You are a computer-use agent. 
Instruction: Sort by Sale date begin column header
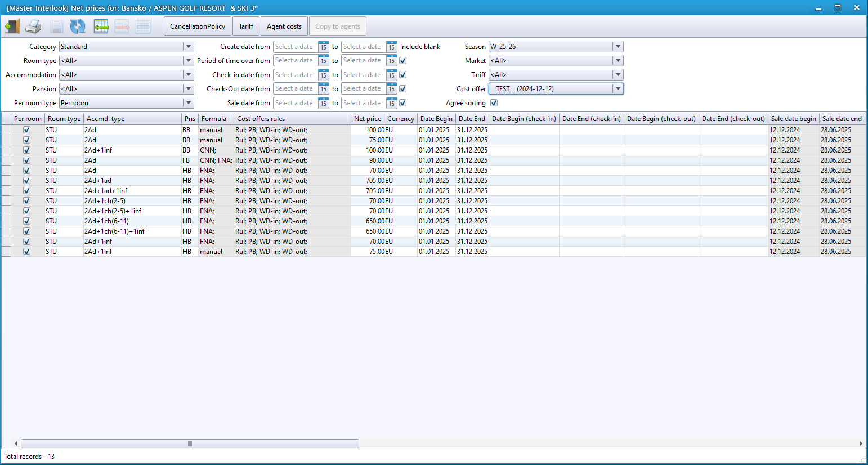pyautogui.click(x=793, y=119)
